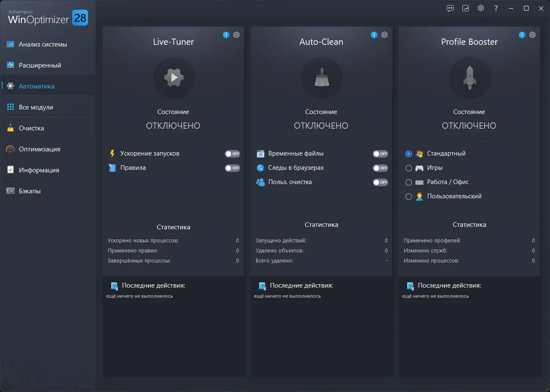Click the Запущено действий statistic

pos(322,241)
